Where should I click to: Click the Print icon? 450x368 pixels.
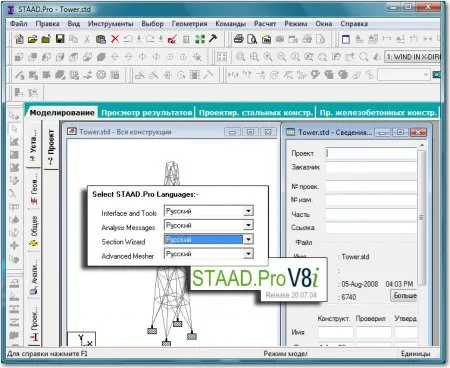pyautogui.click(x=238, y=39)
